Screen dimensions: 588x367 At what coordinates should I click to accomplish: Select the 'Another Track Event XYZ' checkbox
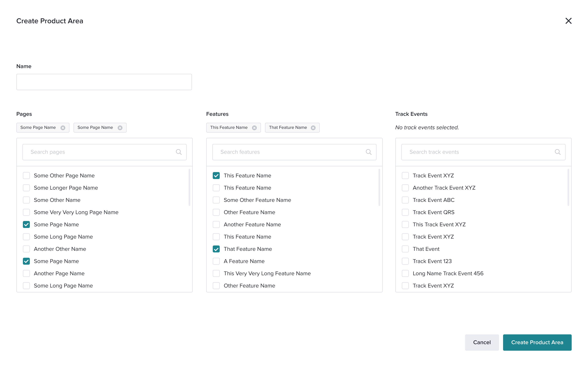click(405, 188)
